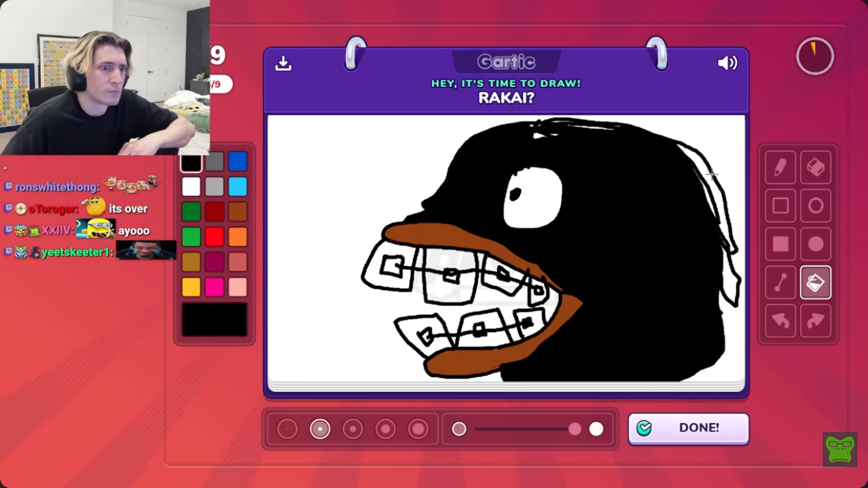
Task: Click the streamer webcam thumbnail
Action: click(x=105, y=78)
